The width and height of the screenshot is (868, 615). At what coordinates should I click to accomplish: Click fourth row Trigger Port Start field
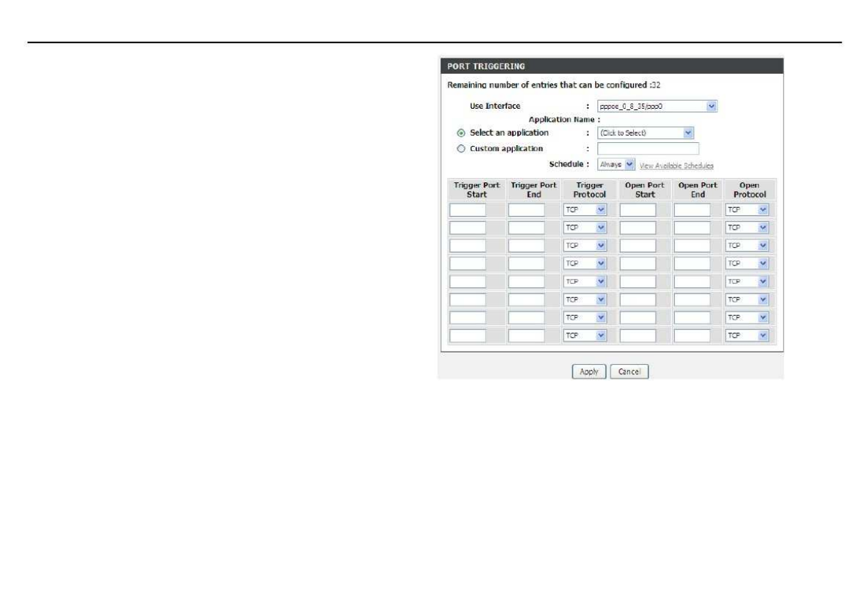[x=468, y=263]
